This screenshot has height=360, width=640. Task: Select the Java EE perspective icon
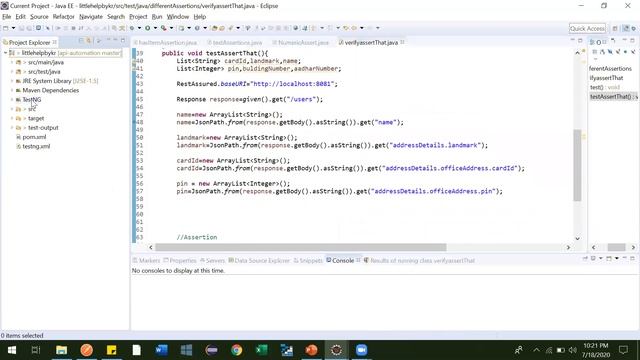(x=626, y=28)
